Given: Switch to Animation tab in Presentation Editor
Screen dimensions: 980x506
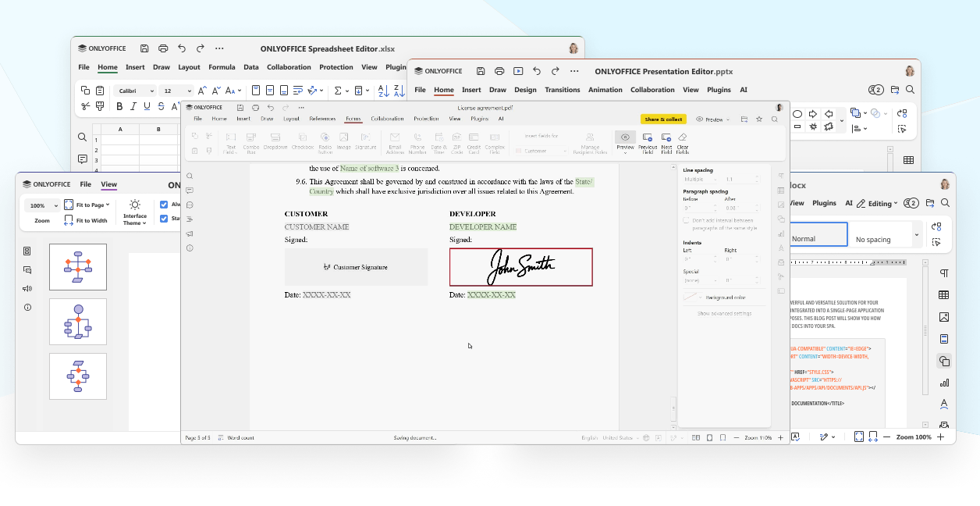Looking at the screenshot, I should point(605,90).
